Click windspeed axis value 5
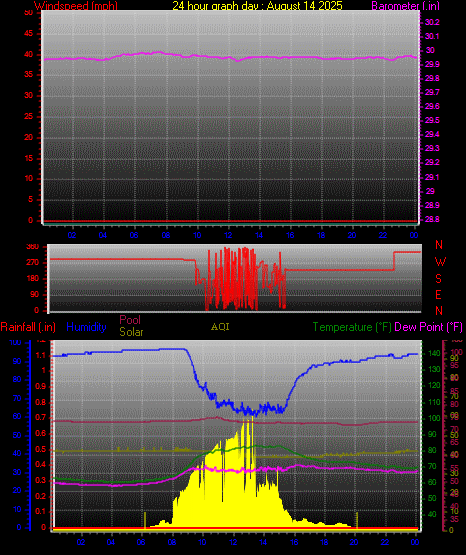This screenshot has width=466, height=555. [30, 199]
